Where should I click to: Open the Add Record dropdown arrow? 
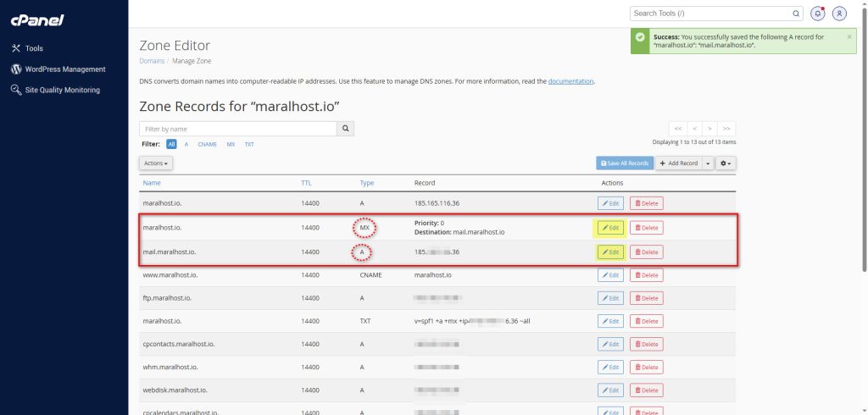pyautogui.click(x=708, y=163)
